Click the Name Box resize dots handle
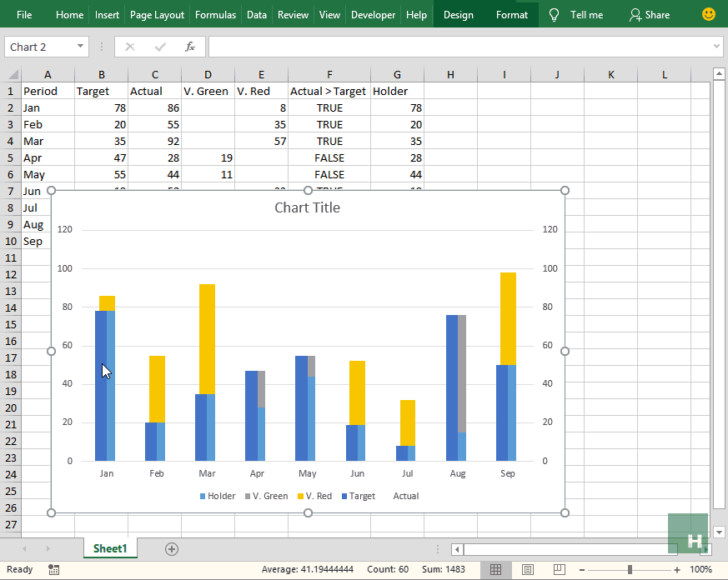The width and height of the screenshot is (728, 580). coord(102,47)
